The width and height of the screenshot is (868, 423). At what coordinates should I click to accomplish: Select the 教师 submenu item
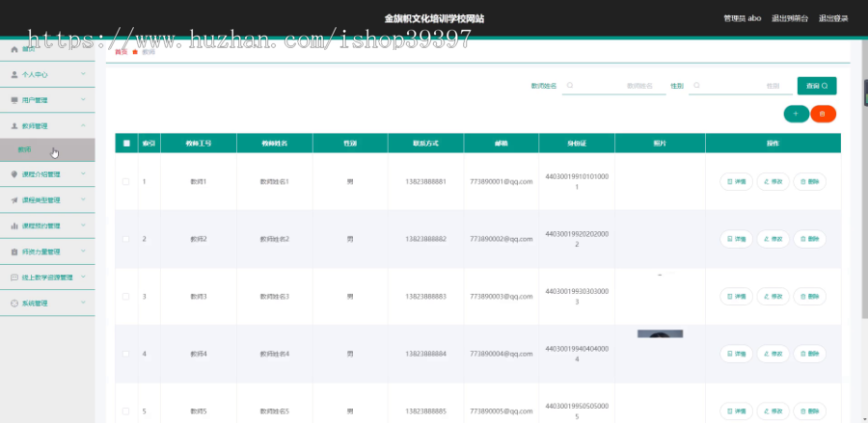coord(47,150)
